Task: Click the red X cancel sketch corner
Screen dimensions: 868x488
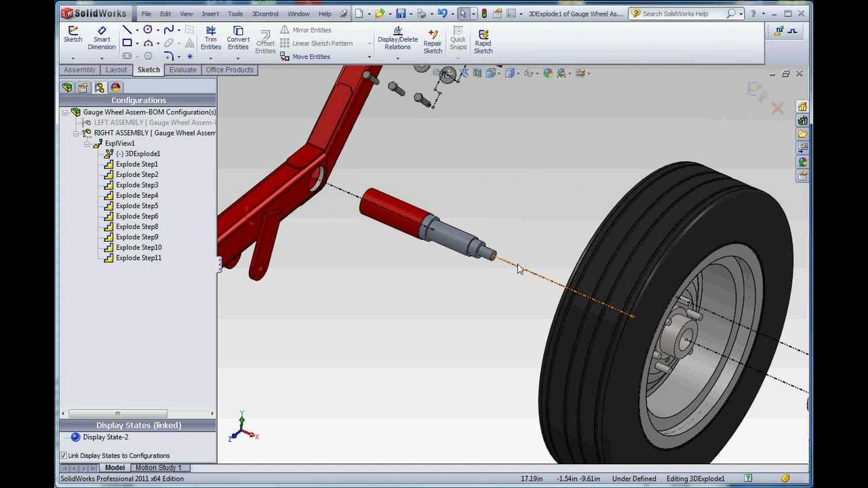Action: point(778,108)
